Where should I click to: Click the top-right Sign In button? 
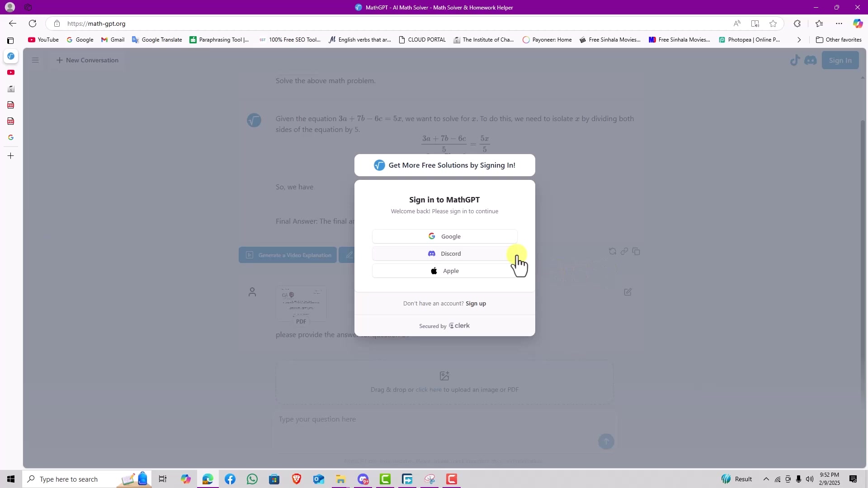point(840,61)
